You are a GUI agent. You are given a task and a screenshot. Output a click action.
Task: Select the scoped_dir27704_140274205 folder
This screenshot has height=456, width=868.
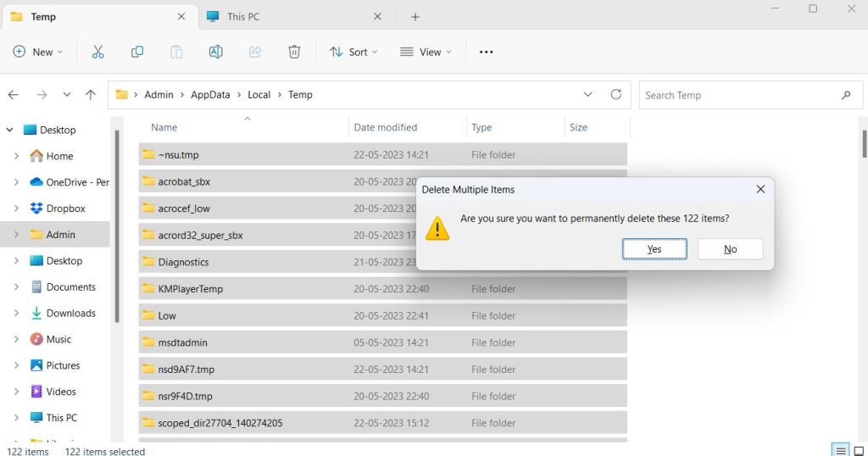point(382,423)
